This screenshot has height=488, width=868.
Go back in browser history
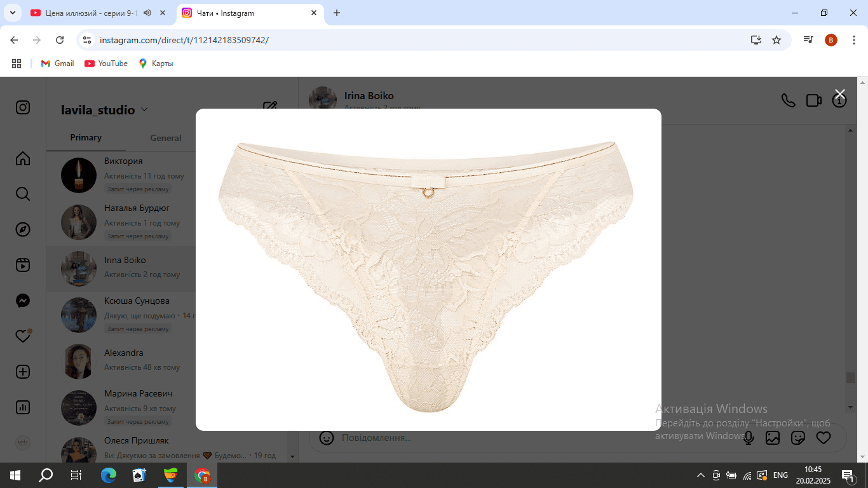pos(15,40)
